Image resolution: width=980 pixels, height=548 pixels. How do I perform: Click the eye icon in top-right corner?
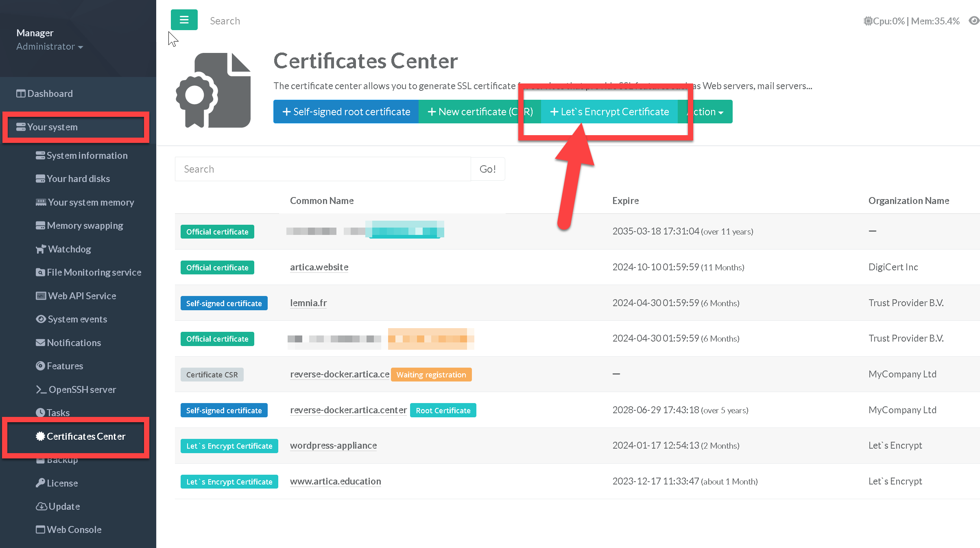tap(973, 21)
